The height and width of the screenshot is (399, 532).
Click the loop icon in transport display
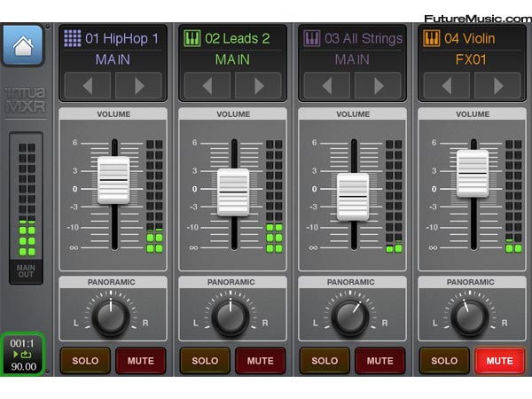(27, 355)
